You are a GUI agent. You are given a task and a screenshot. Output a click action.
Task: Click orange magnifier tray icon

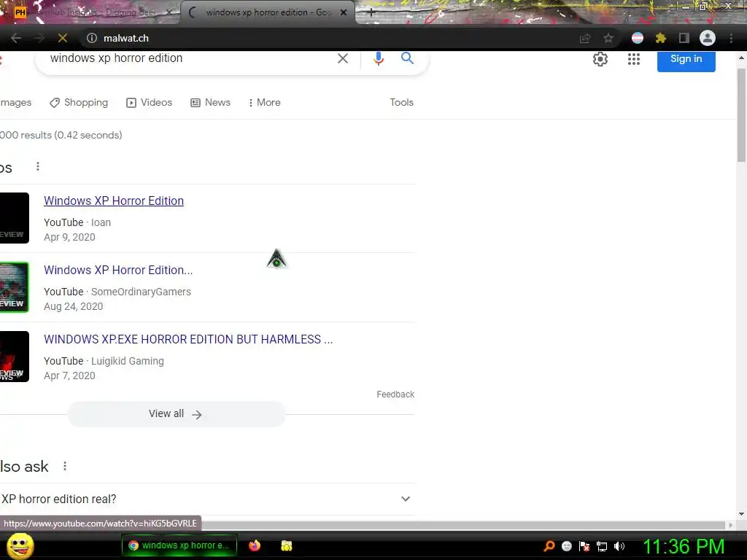click(549, 546)
